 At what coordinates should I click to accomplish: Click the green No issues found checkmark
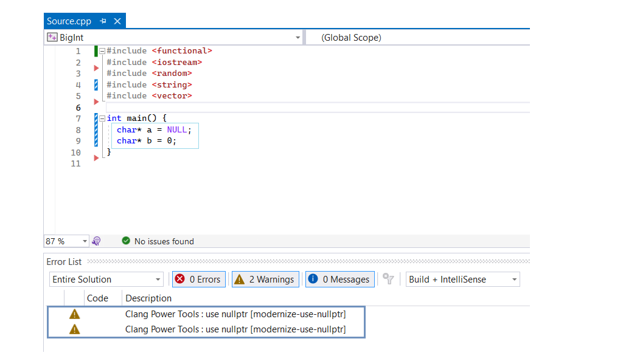coord(126,241)
